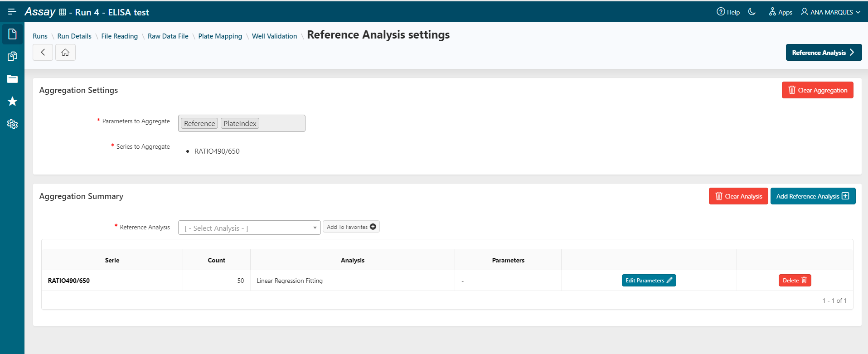The height and width of the screenshot is (354, 868).
Task: Click the Clear Analysis button
Action: click(738, 196)
